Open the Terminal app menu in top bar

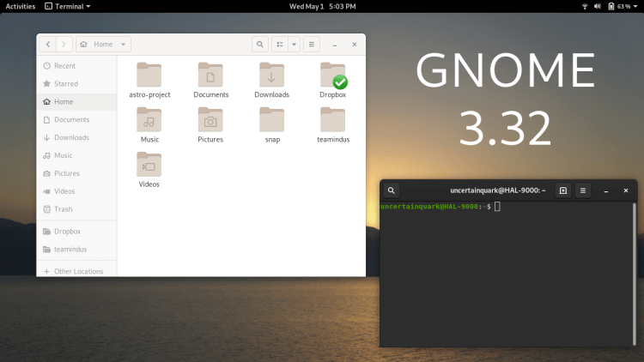(68, 6)
